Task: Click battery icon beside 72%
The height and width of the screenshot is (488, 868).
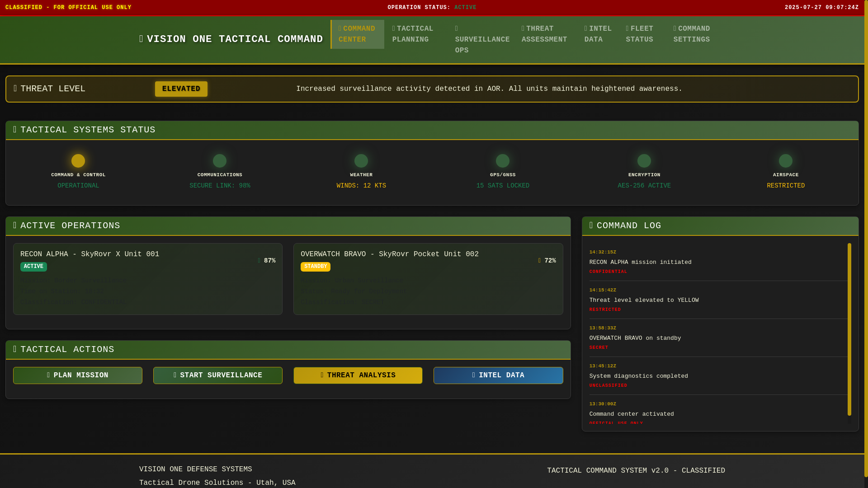Action: click(x=540, y=261)
